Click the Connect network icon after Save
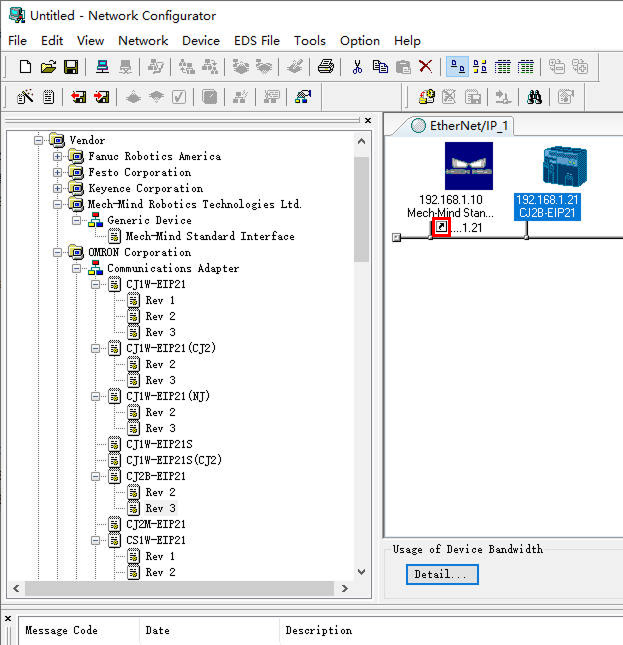623x645 pixels. click(103, 67)
